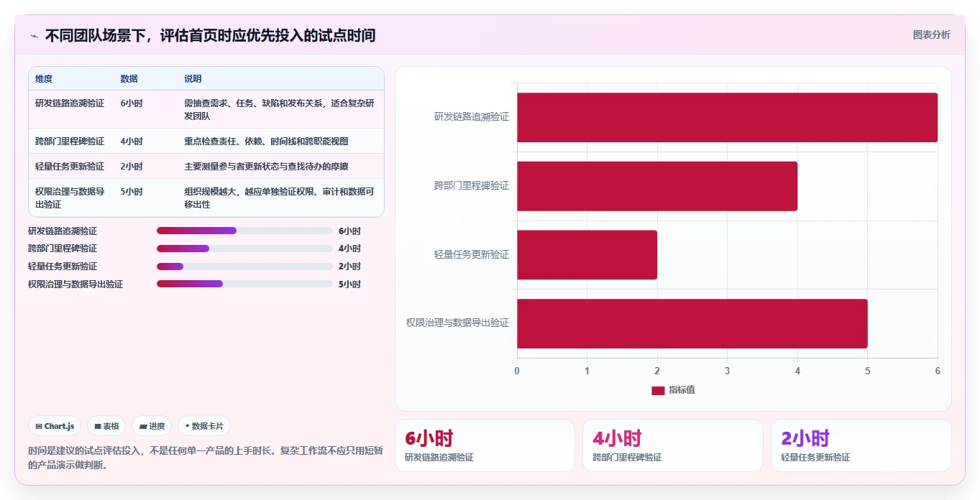Screen dimensions: 980x500
Task: Click the 研发链路追溯验证 progress bar
Action: point(244,231)
